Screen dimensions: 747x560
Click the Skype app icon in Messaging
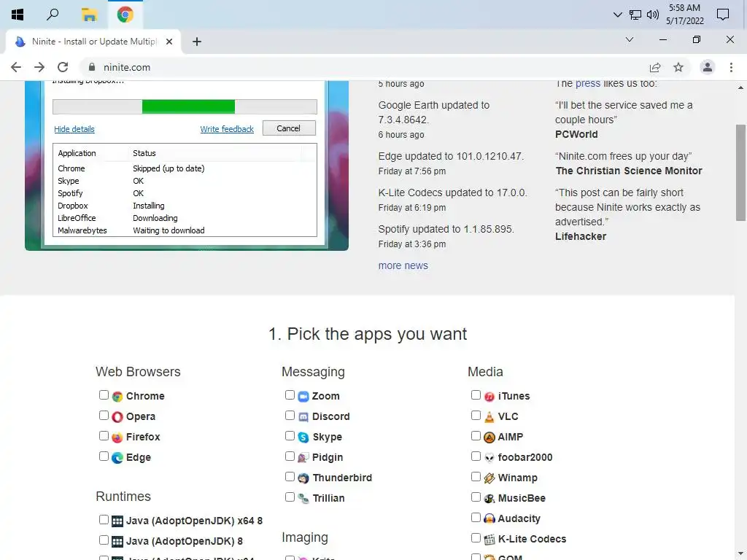[x=303, y=437]
